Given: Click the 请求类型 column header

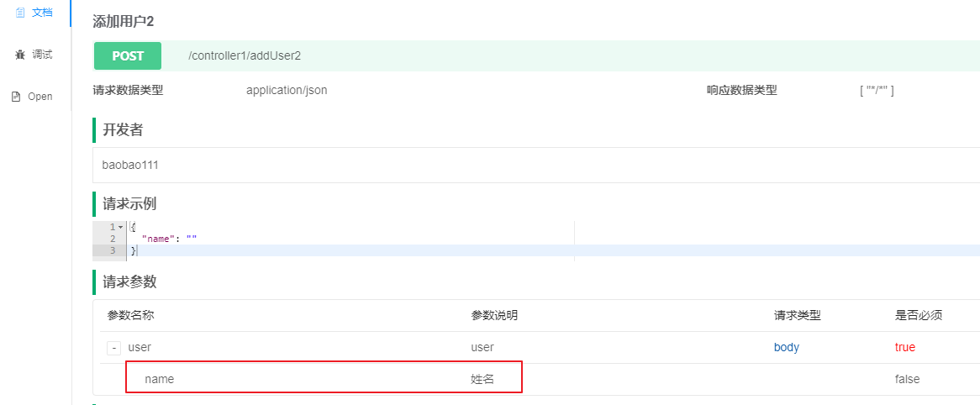Looking at the screenshot, I should click(x=797, y=316).
